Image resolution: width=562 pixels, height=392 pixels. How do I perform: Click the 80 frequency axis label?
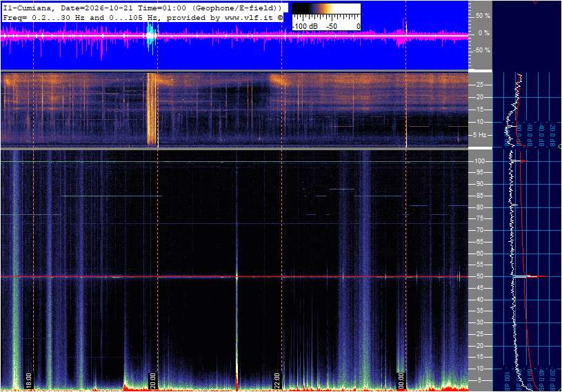pyautogui.click(x=479, y=207)
